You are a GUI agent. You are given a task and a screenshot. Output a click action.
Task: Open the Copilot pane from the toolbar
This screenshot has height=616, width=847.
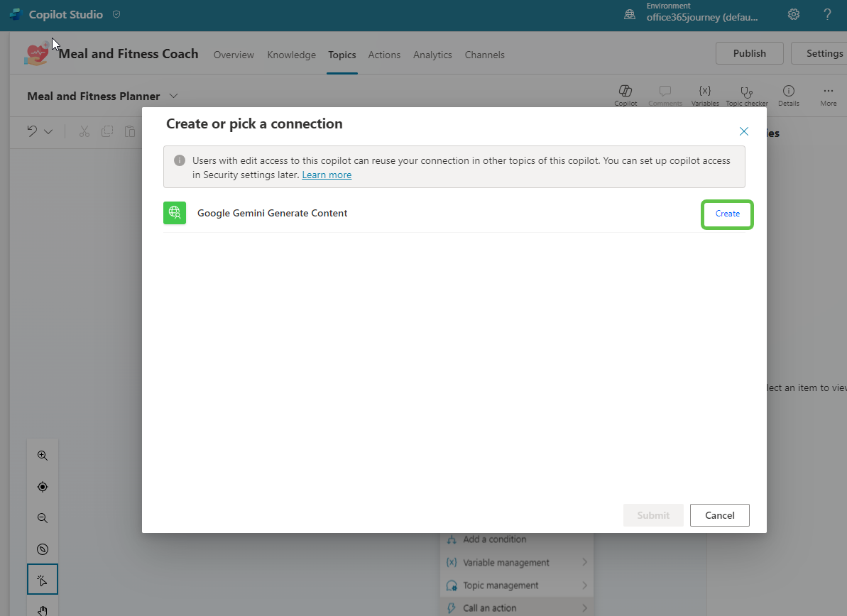(x=625, y=96)
